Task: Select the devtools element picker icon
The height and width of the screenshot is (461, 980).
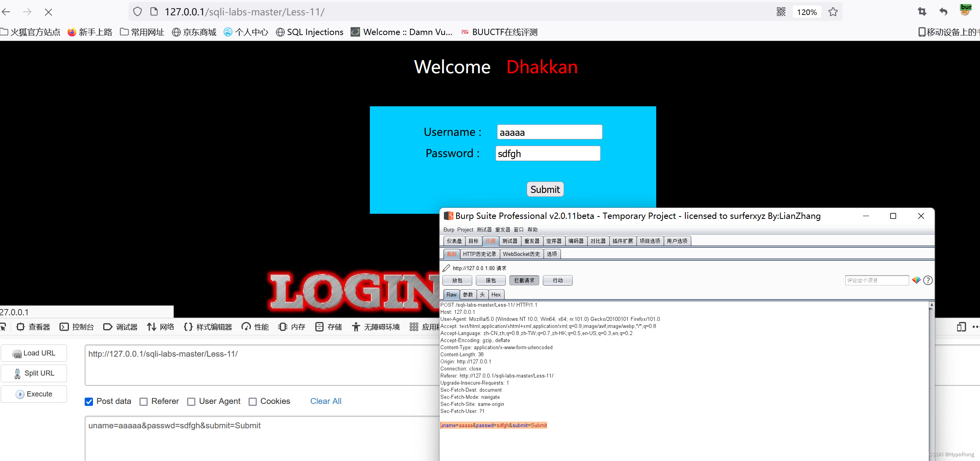Action: pos(4,327)
